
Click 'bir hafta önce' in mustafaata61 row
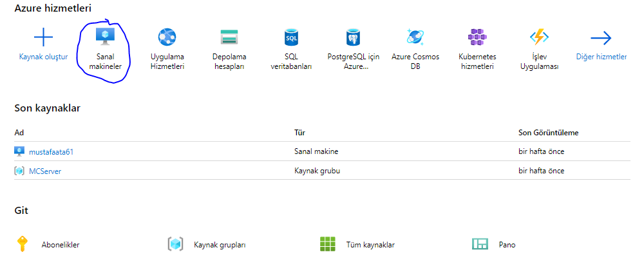tap(542, 151)
